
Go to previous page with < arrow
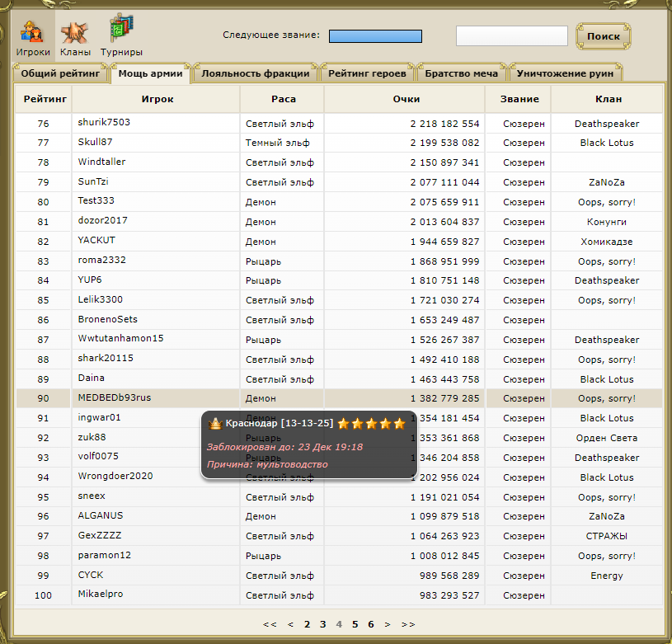click(290, 624)
